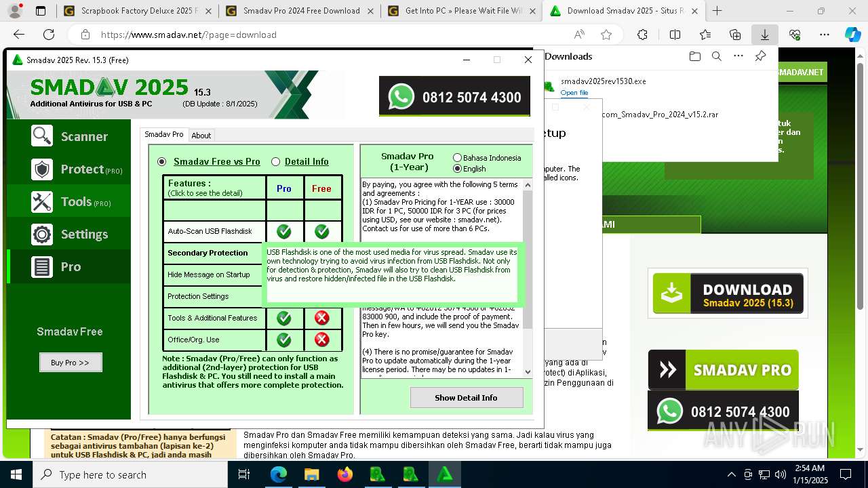The width and height of the screenshot is (868, 488).
Task: Select Hide Message on Startup feature row
Action: pyautogui.click(x=214, y=274)
